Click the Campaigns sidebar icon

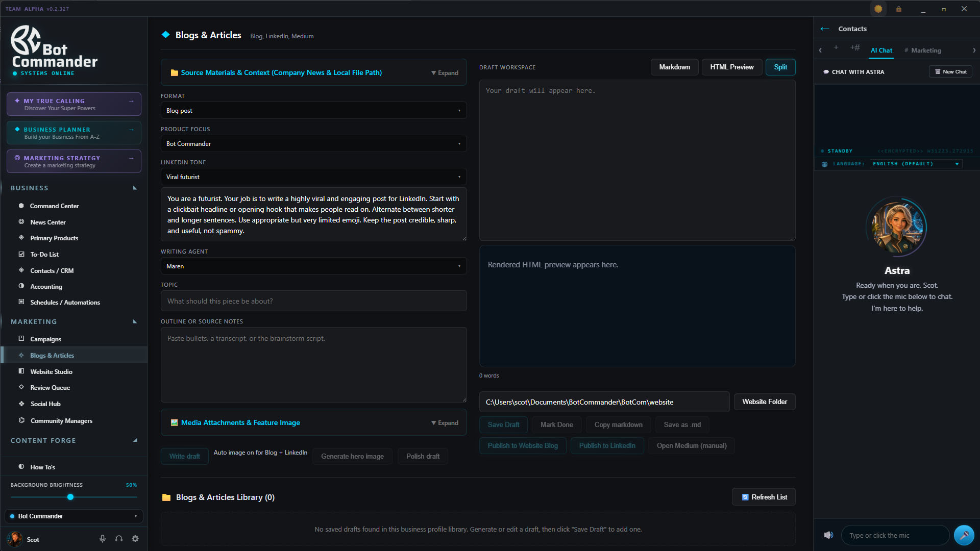click(x=21, y=339)
